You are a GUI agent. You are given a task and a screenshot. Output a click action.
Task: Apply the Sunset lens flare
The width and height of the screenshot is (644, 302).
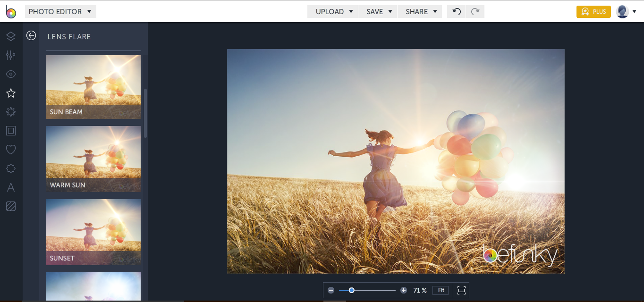pos(93,232)
